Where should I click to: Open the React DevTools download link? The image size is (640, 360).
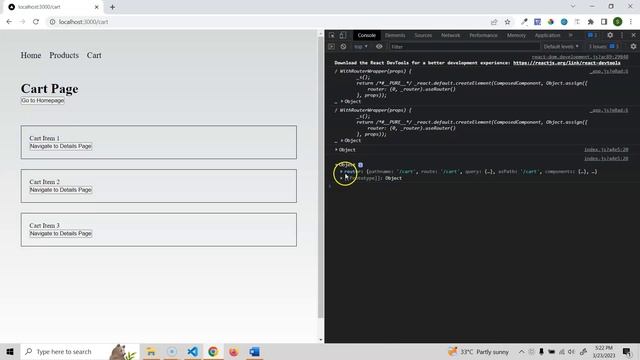(567, 63)
